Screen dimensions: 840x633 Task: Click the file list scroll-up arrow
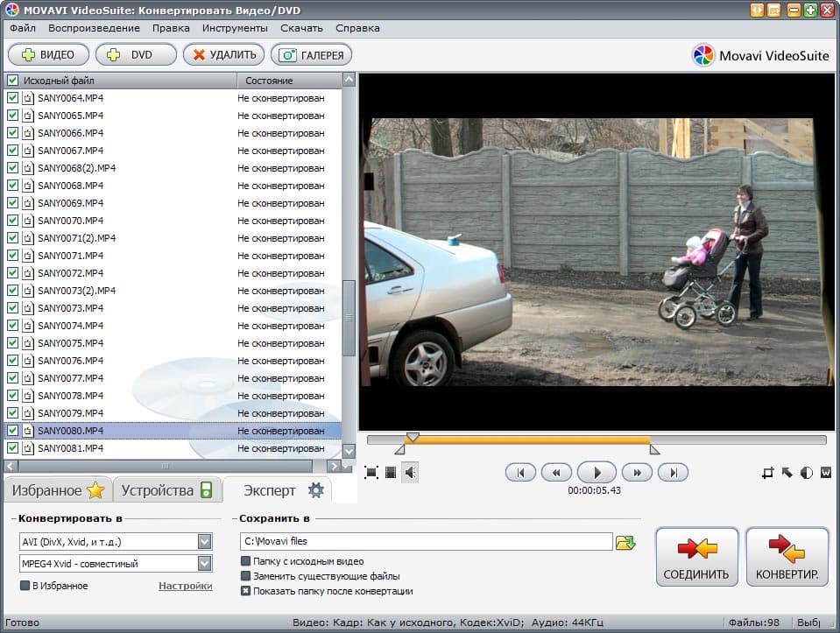349,80
